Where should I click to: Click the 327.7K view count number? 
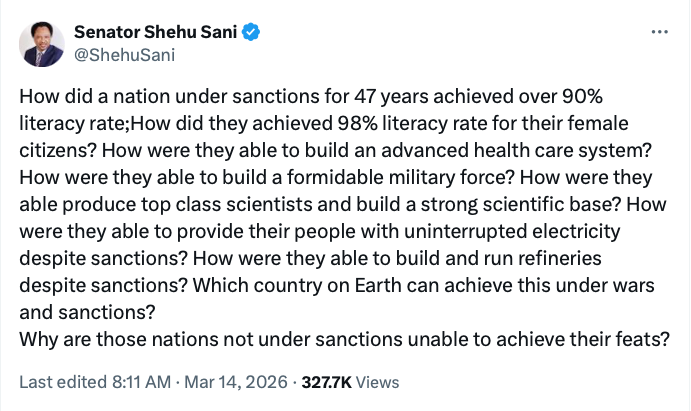tap(327, 382)
